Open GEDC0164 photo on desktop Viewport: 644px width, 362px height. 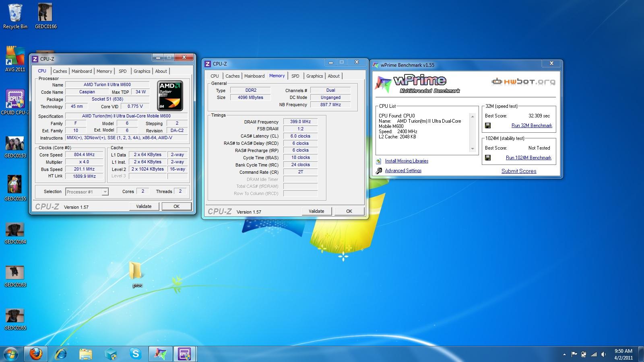pyautogui.click(x=15, y=233)
